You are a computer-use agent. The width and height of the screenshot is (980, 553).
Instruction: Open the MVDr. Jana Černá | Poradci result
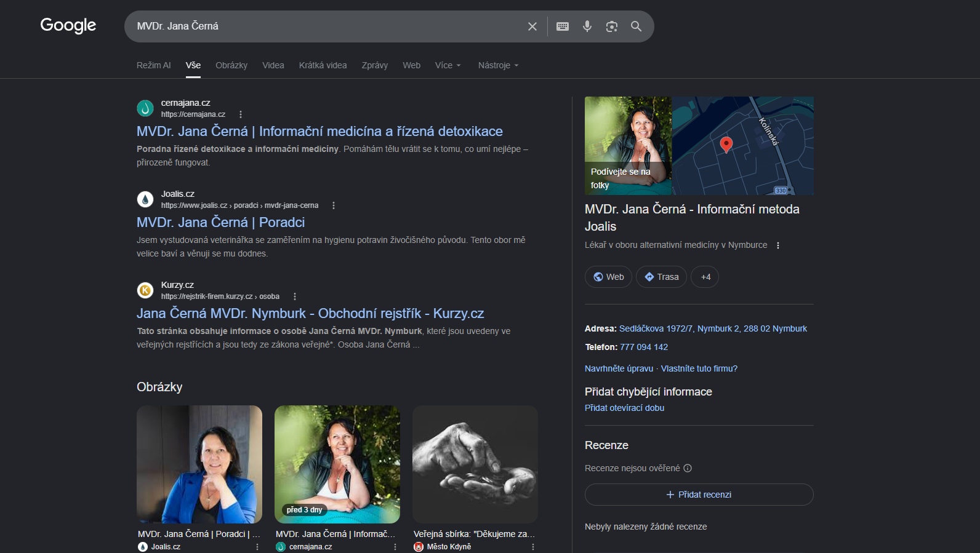(x=220, y=222)
